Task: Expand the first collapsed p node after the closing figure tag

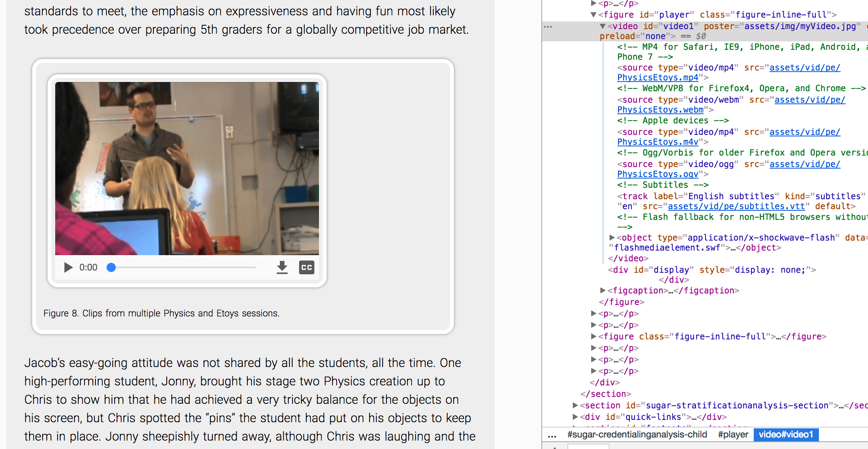Action: click(x=593, y=314)
